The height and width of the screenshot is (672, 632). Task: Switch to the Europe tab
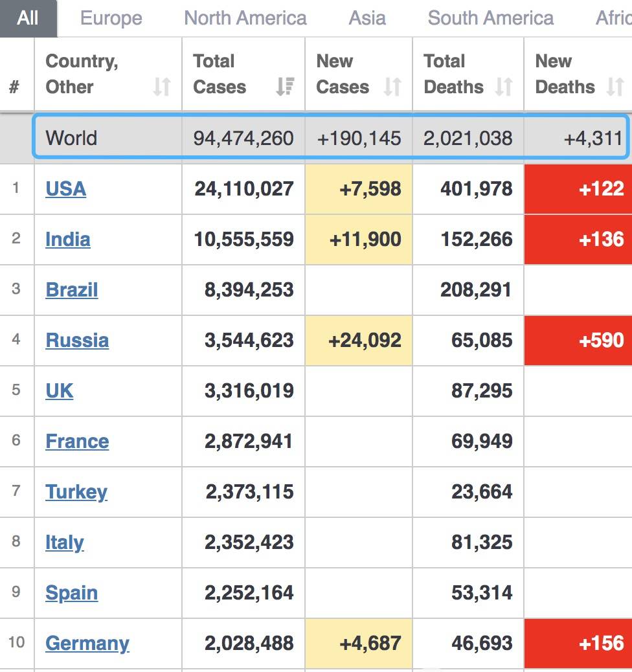click(111, 18)
